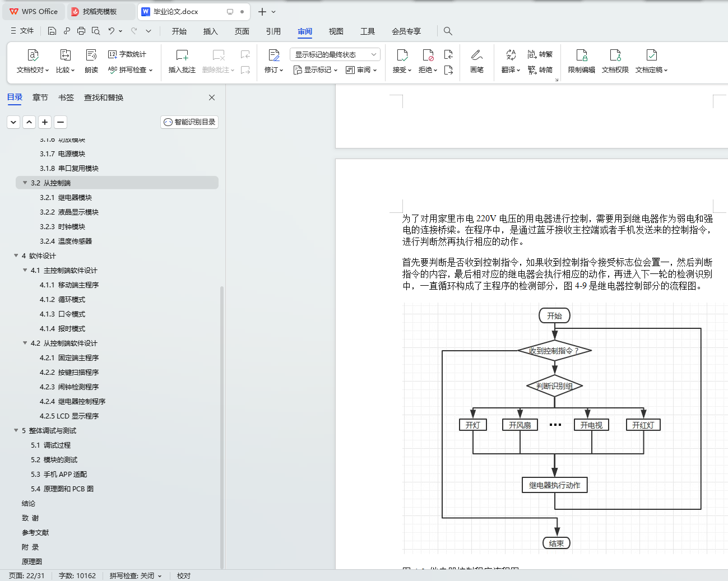Open 文档权限 document permissions
The height and width of the screenshot is (581, 728).
pyautogui.click(x=615, y=62)
